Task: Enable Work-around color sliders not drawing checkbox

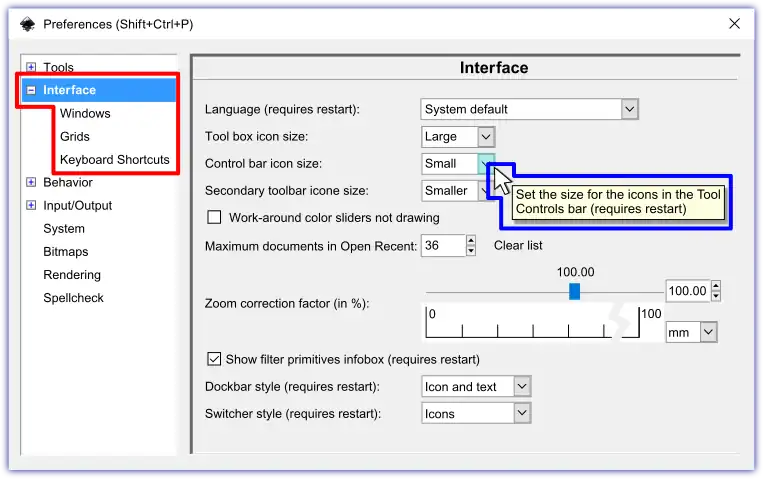Action: [214, 217]
